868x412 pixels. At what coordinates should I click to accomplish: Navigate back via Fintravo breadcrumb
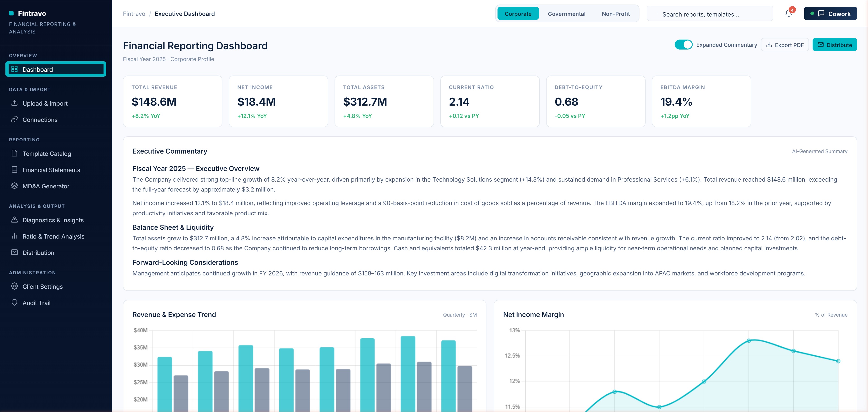pos(134,14)
